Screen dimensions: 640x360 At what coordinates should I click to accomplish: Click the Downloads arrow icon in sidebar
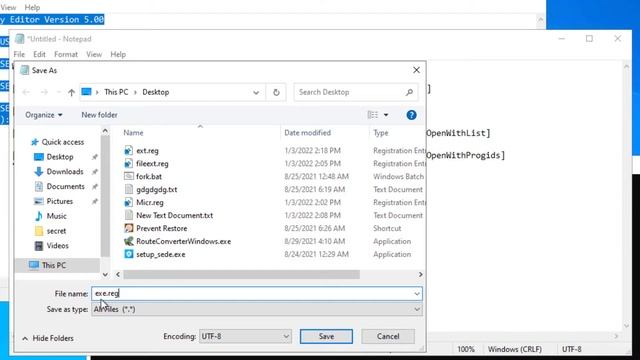[39, 172]
